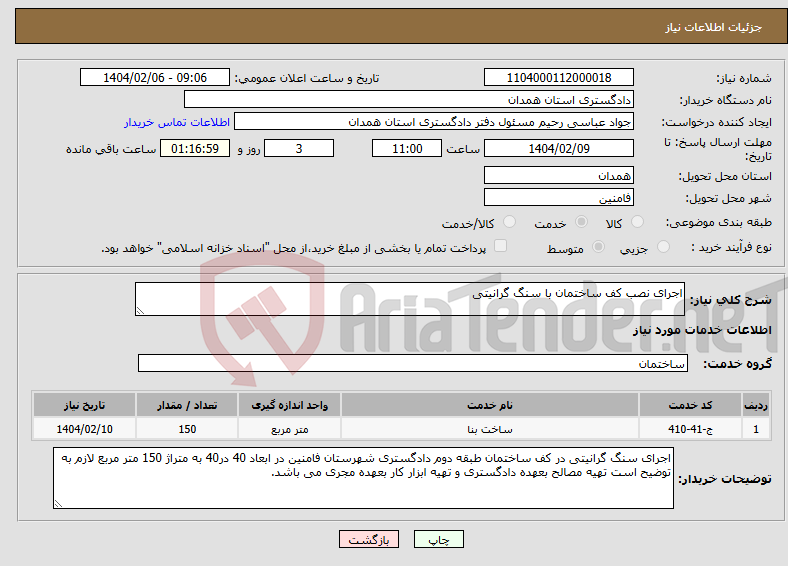Click the delivery province field همدان

click(559, 175)
